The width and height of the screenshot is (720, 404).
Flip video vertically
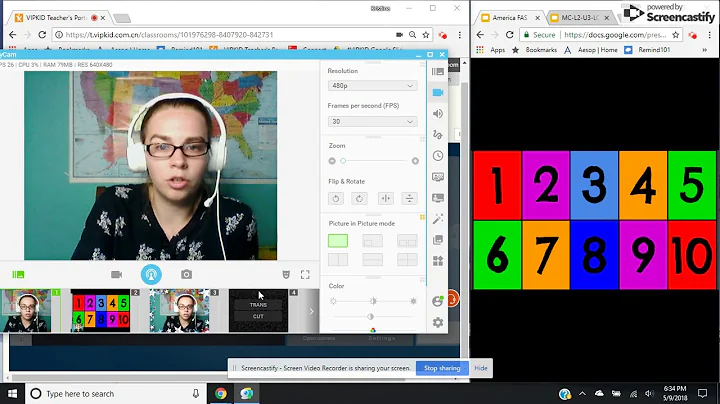click(409, 198)
